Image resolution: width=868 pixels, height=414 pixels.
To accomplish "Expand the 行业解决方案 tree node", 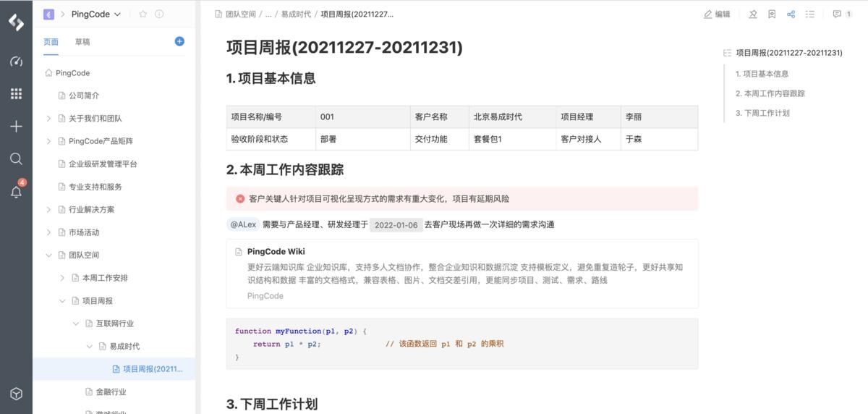I will [x=48, y=209].
